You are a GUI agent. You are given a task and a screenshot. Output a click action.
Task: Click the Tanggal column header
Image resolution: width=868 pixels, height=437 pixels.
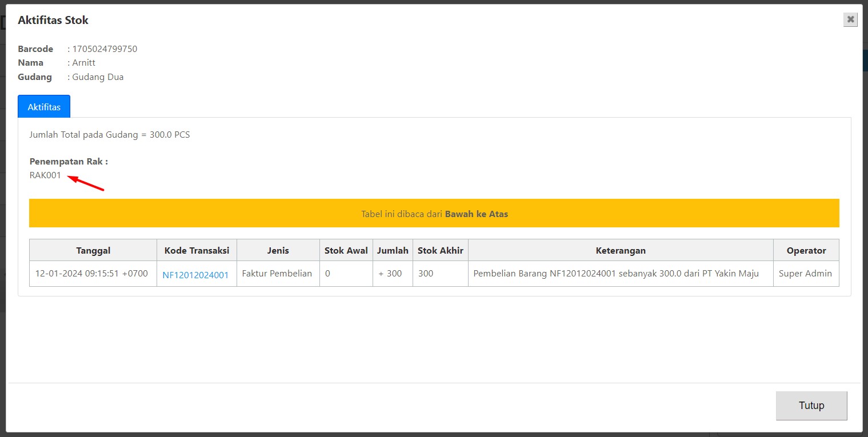click(93, 250)
